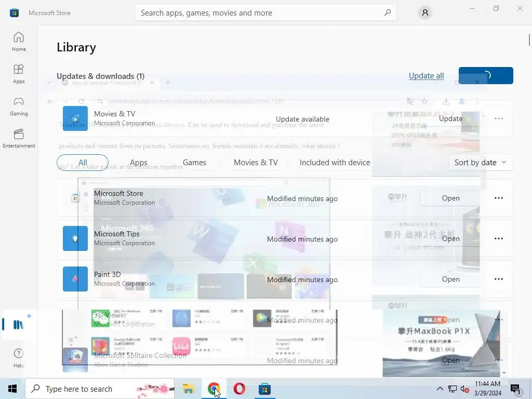Screen dimensions: 532x399
Task: Click the Movies & TV app icon
Action: coord(75,118)
